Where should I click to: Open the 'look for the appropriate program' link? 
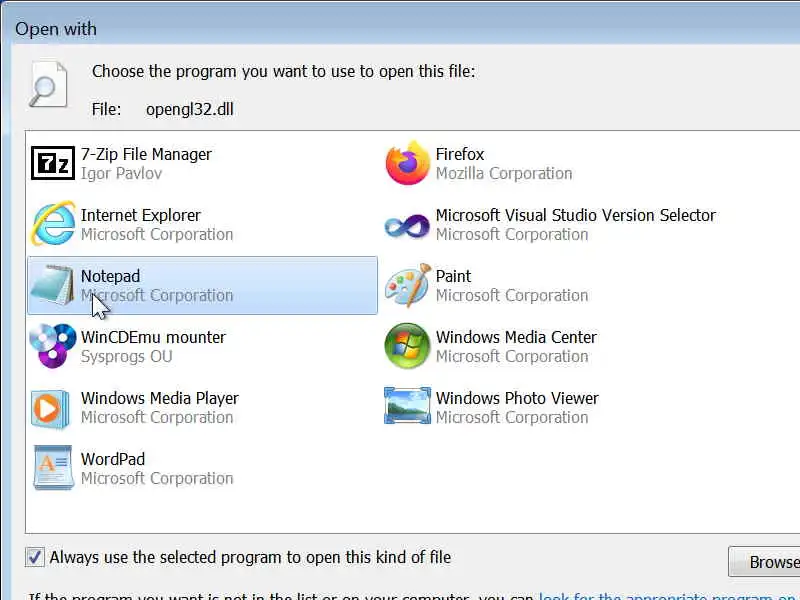pos(669,596)
